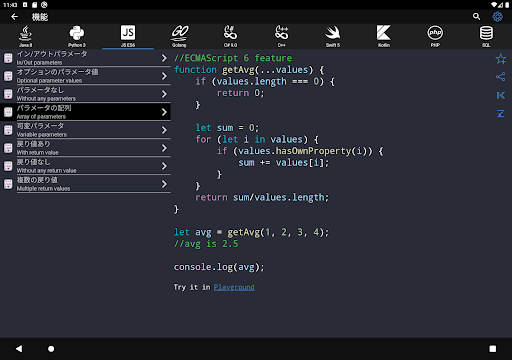Viewport: 512px width, 360px height.
Task: Compare with Kotlin via K icon
Action: tap(501, 95)
